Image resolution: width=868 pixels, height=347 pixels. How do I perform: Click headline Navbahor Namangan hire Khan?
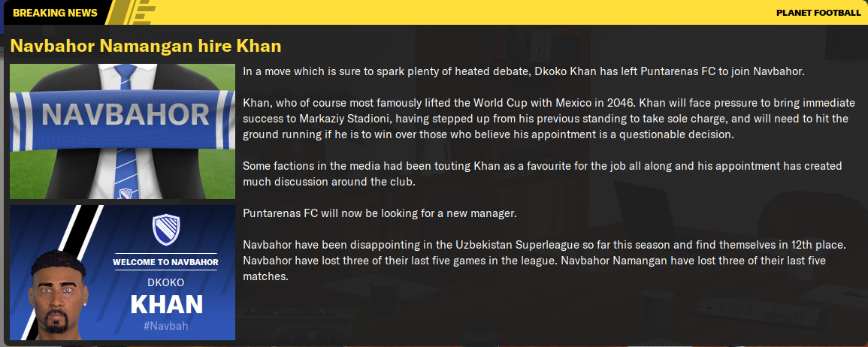coord(146,45)
